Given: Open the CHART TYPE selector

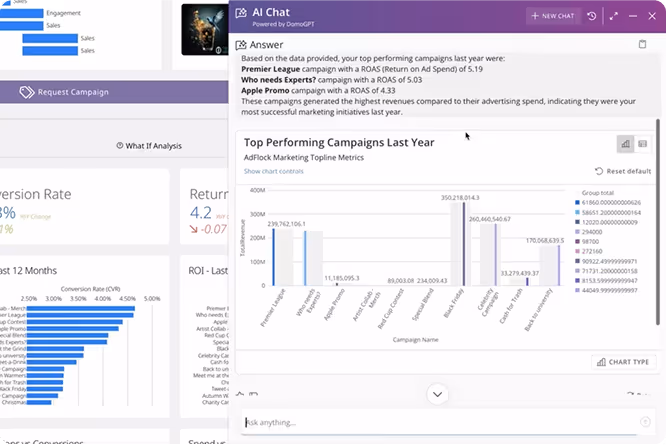Looking at the screenshot, I should pos(623,362).
